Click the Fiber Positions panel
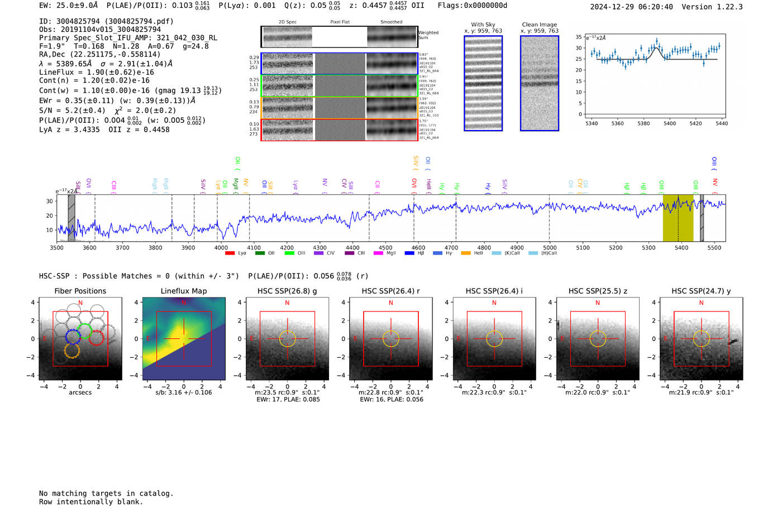 (80, 339)
